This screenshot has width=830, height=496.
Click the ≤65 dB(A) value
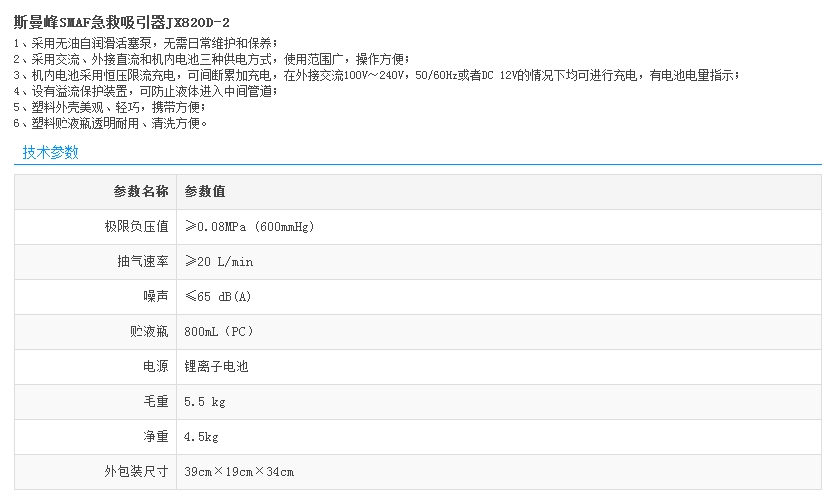click(218, 297)
